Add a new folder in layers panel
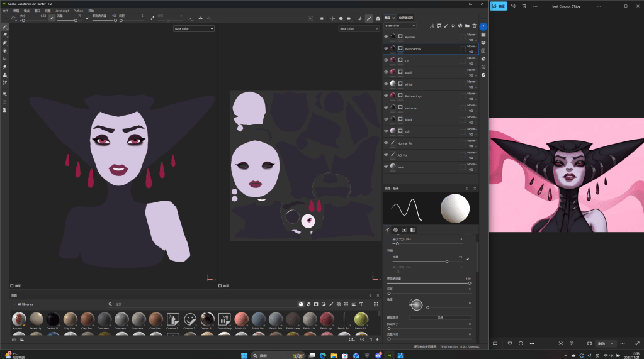Image resolution: width=644 pixels, height=359 pixels. coord(467,26)
